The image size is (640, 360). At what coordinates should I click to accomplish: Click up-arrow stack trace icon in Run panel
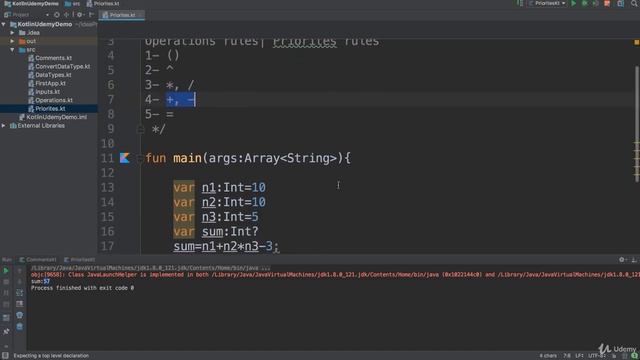point(19,271)
